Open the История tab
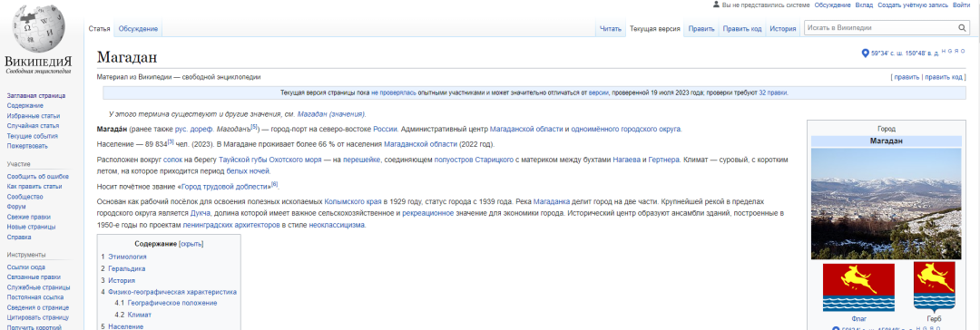 [x=782, y=29]
